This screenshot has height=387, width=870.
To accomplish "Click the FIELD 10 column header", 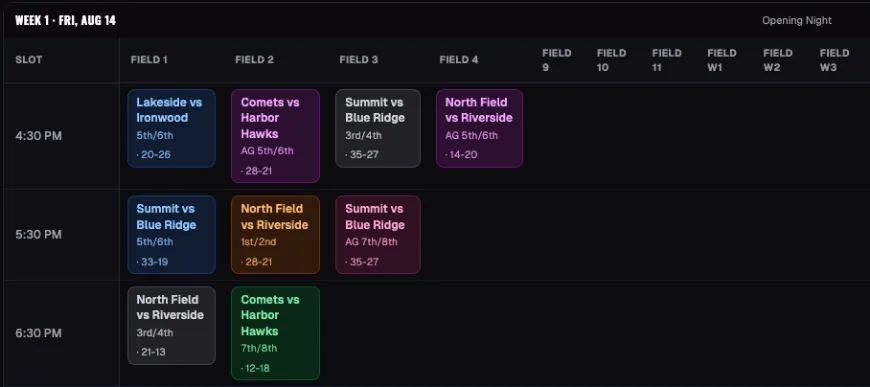I will (x=611, y=60).
